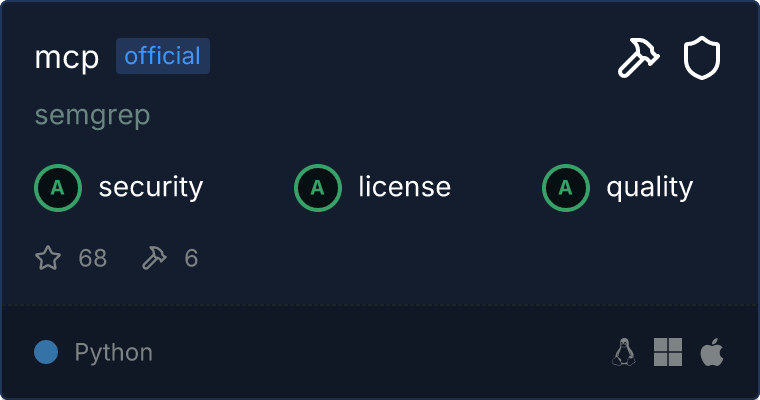This screenshot has width=760, height=400.
Task: Click the large hammer tools icon
Action: coord(636,59)
